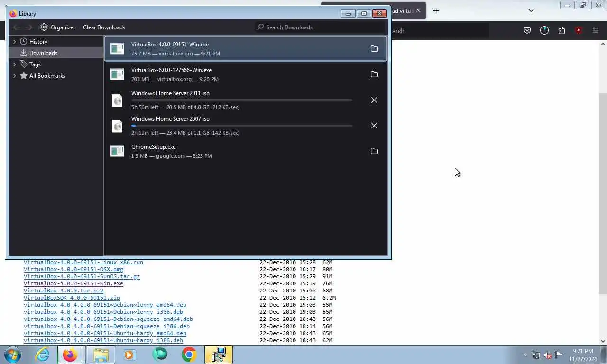Show hidden system tray icons
This screenshot has width=607, height=364.
[x=524, y=355]
